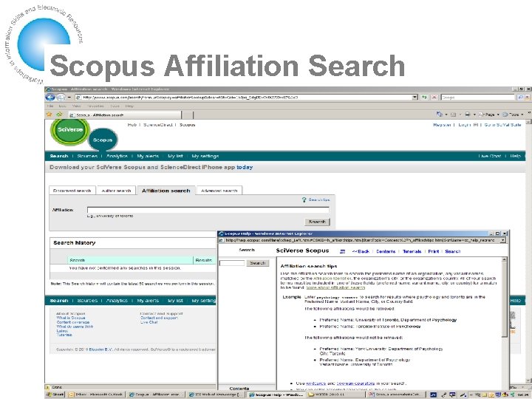Go forward using the IE forward arrow
The image size is (532, 399).
coord(61,98)
